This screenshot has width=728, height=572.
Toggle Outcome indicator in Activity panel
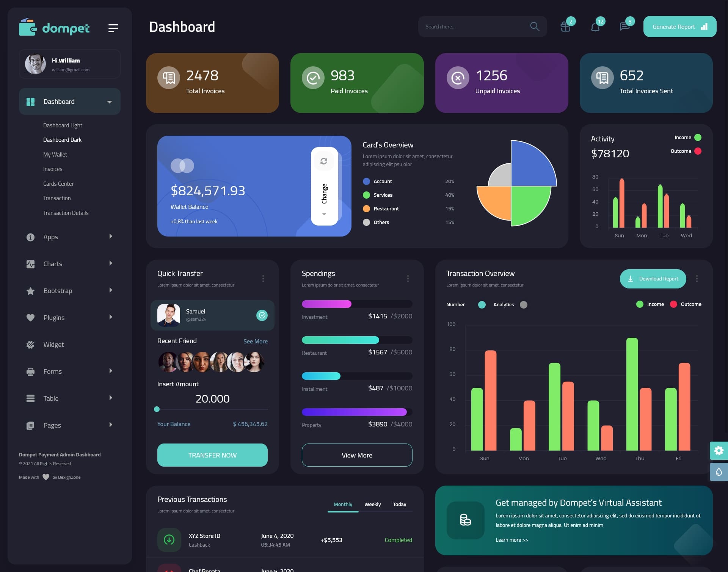click(697, 151)
